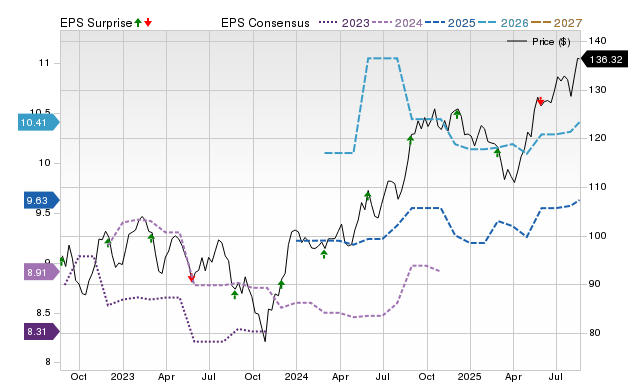The image size is (640, 382).
Task: Toggle the 2024 consensus legend entry
Action: (x=397, y=23)
